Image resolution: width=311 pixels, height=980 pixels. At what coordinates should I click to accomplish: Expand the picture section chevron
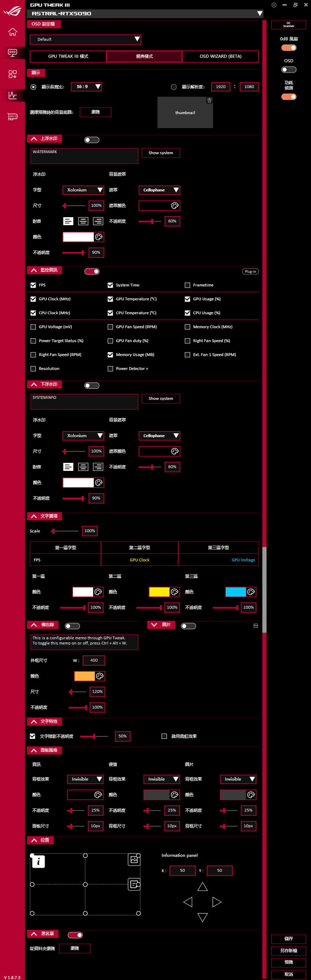154,625
